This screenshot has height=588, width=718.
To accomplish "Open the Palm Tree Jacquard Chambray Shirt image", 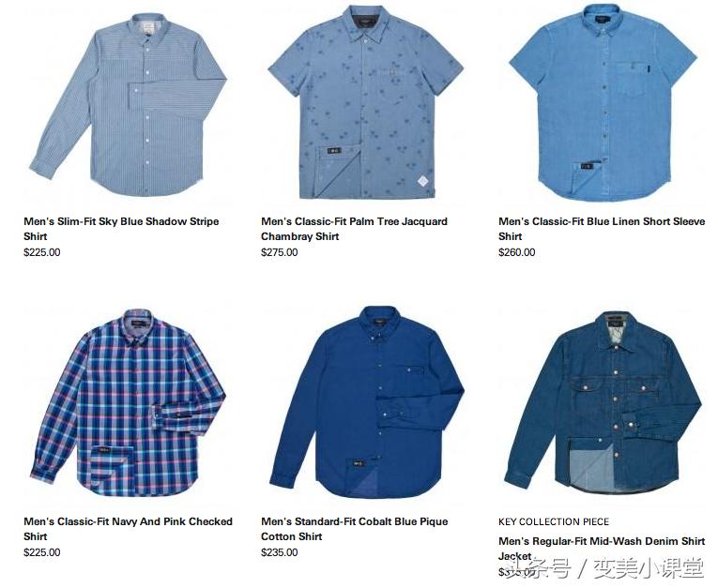I will tap(365, 102).
